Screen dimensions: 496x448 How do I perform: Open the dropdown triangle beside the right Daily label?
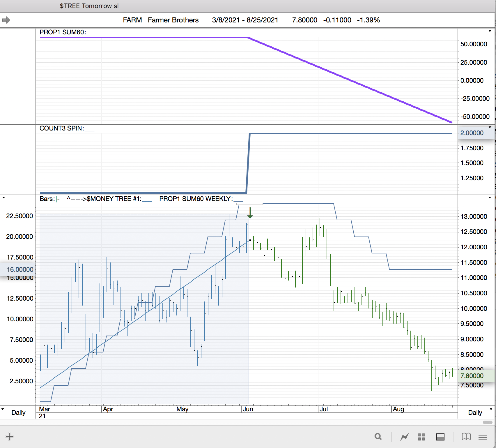[491, 409]
